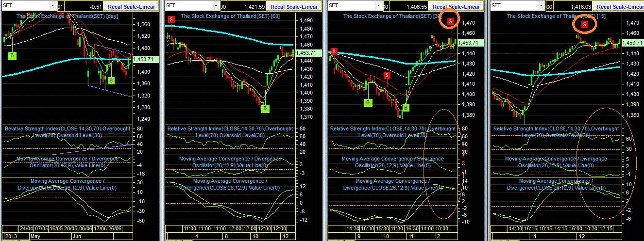Click the red S sell marker in the 15-minute chart
644x241 pixels.
(585, 24)
